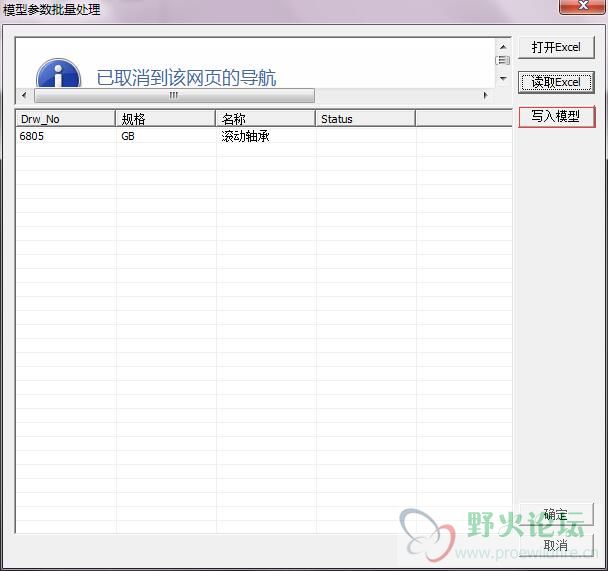
Task: Click the web panel scroll up arrow
Action: 503,47
